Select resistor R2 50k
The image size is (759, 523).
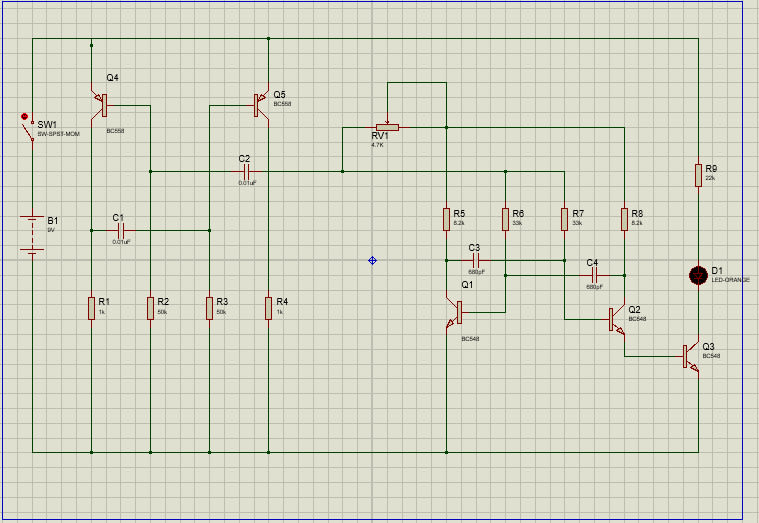(x=150, y=307)
